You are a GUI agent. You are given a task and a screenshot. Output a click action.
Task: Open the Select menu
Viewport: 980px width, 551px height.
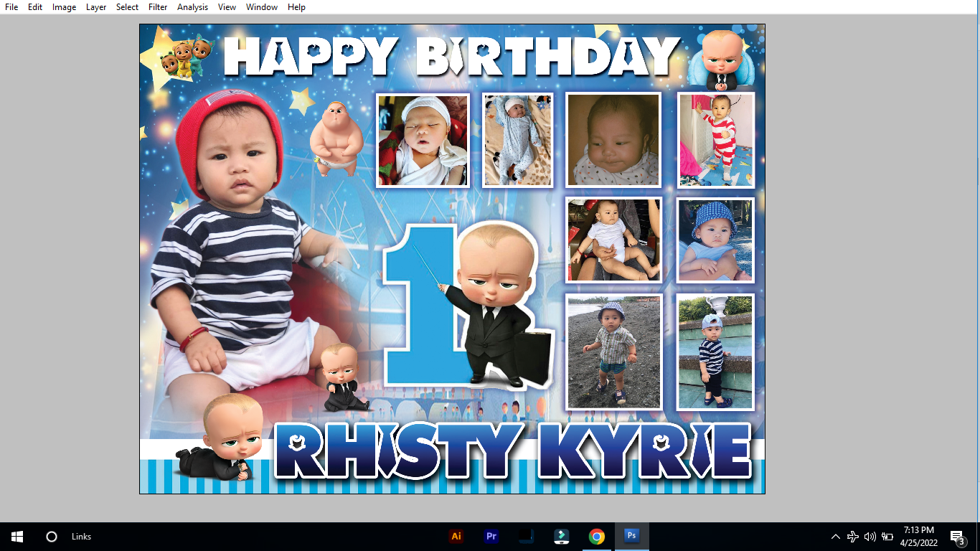127,7
